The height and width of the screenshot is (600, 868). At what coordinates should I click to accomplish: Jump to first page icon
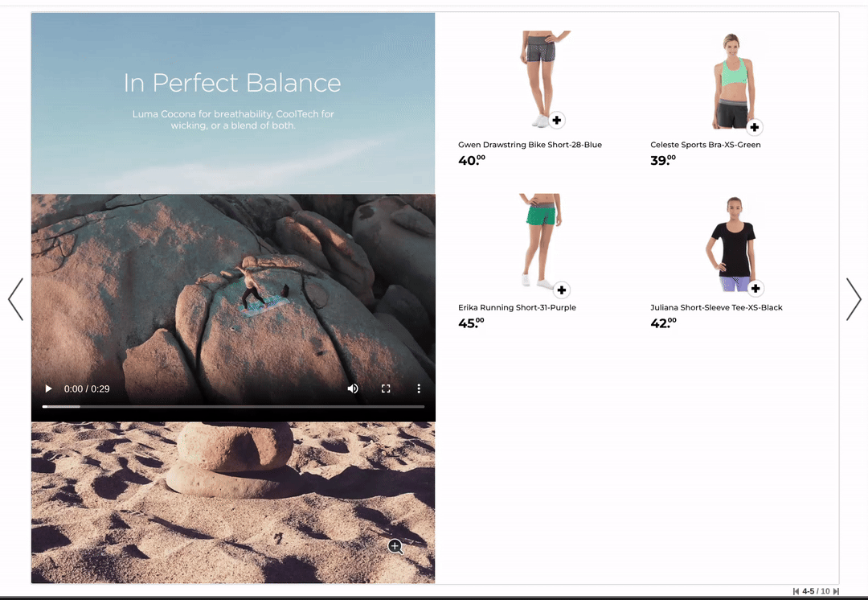[x=796, y=592]
